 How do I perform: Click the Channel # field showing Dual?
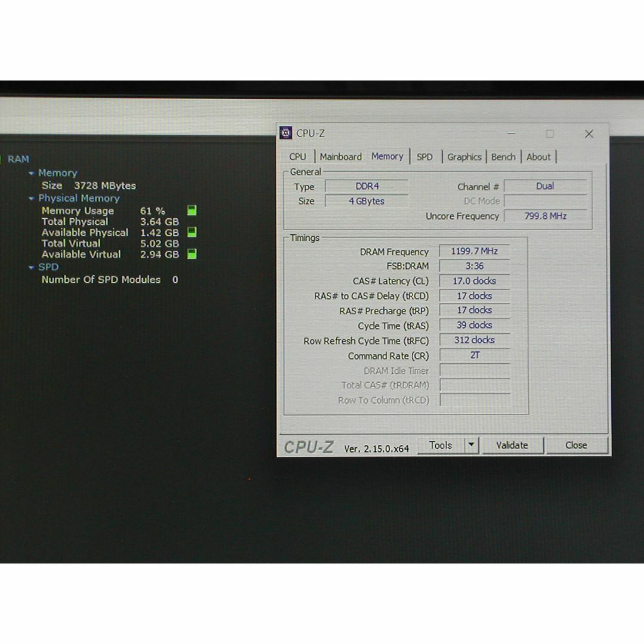coord(546,187)
